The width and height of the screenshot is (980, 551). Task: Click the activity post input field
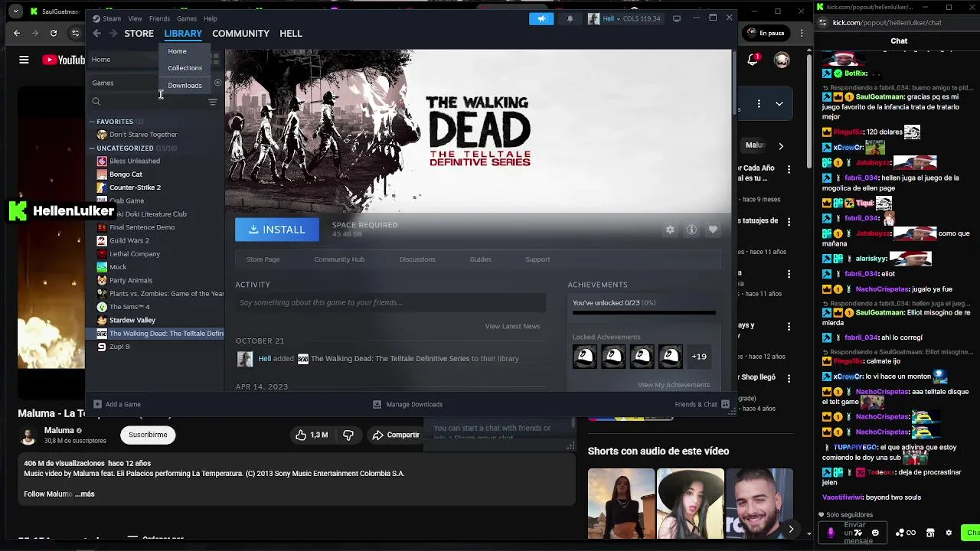pyautogui.click(x=390, y=302)
